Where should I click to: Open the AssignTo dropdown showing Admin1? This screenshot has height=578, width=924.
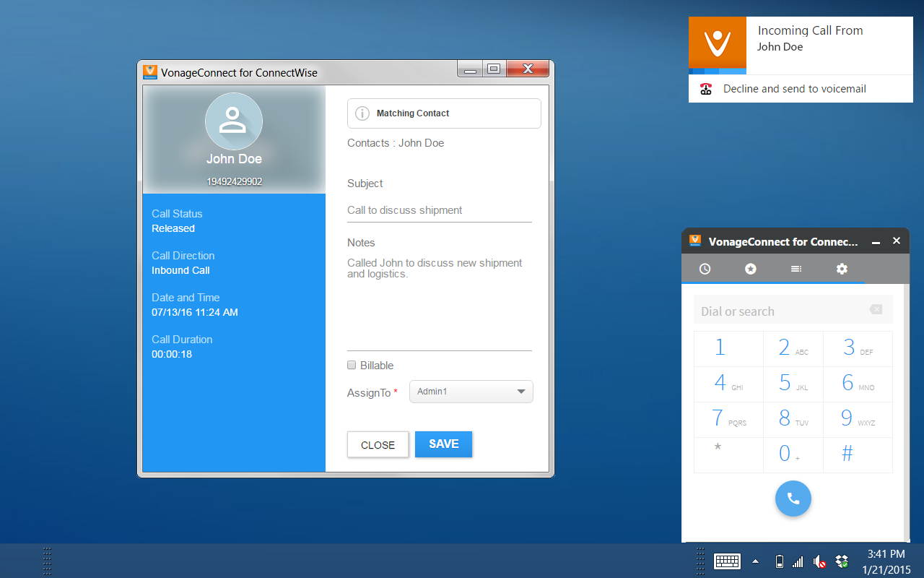point(471,392)
